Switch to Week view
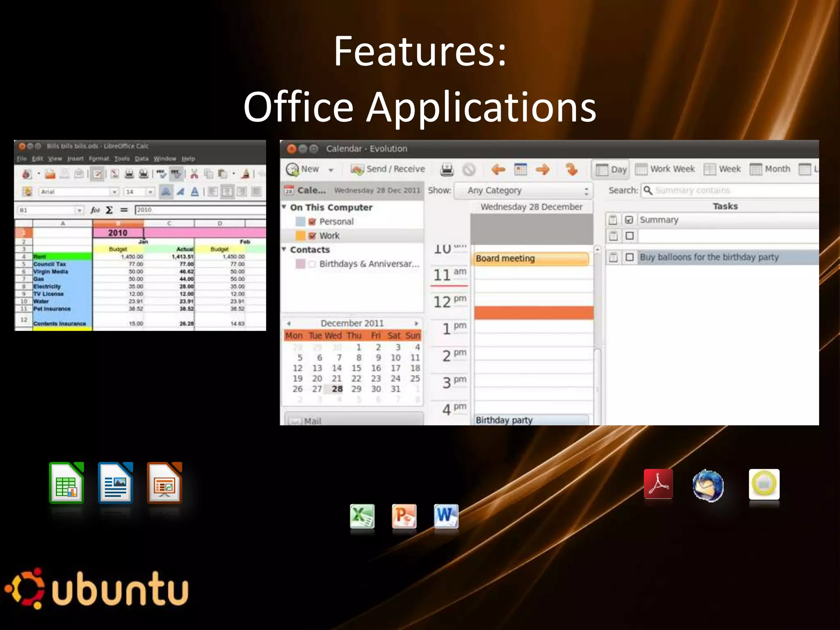The width and height of the screenshot is (840, 630). [722, 169]
